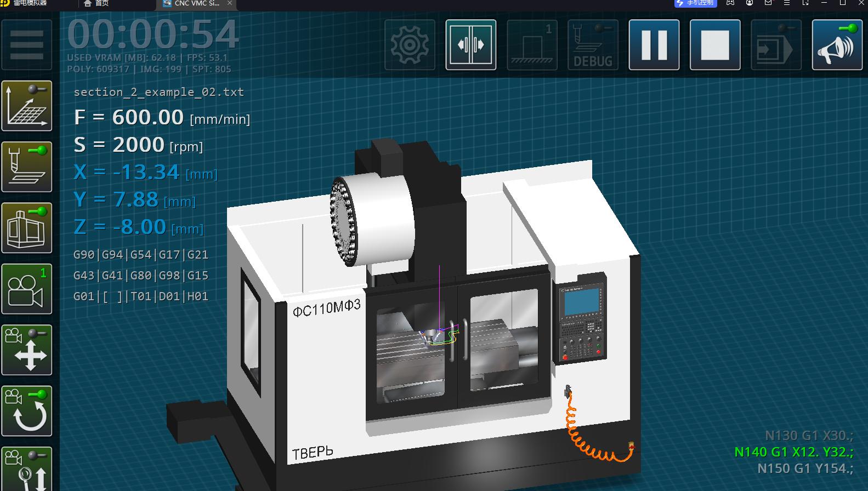Select the camera rotate tool

tap(27, 410)
